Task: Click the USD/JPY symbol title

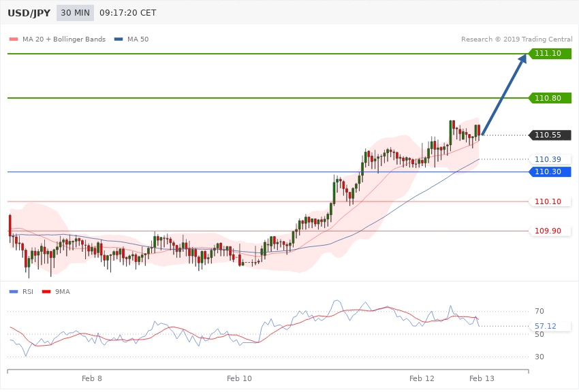Action: pyautogui.click(x=29, y=13)
